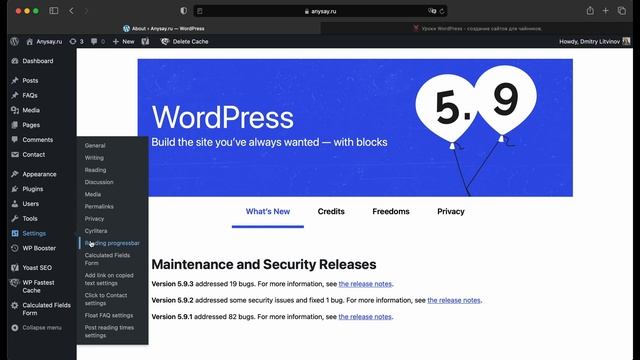Switch to the Privacy tab

tap(451, 211)
